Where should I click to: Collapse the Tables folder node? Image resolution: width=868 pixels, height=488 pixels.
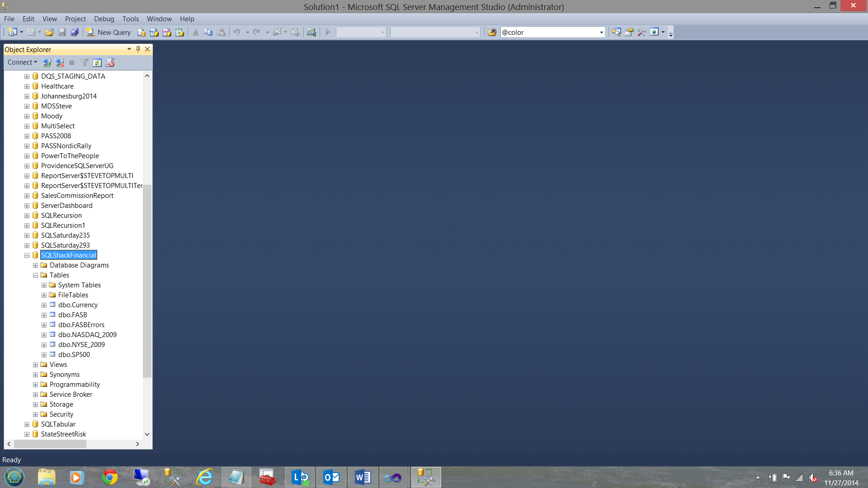[x=35, y=275]
